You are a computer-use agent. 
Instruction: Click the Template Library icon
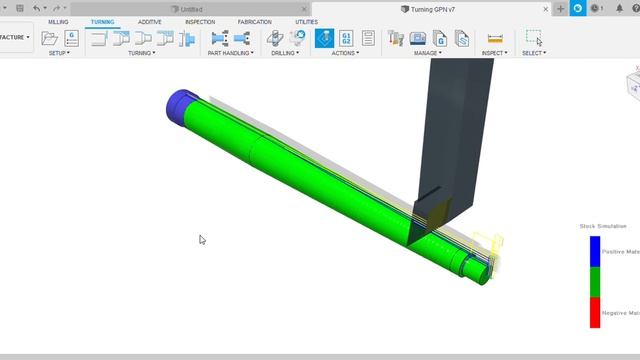click(462, 39)
